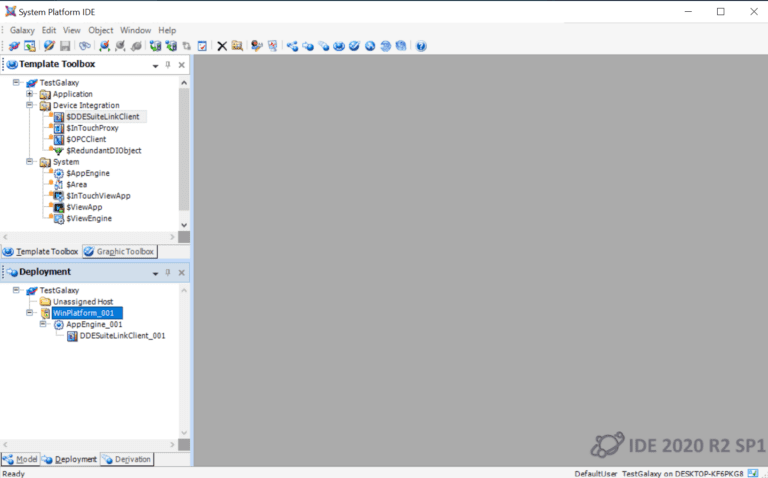The height and width of the screenshot is (478, 768).
Task: Click the Template Toolbox scroll-down arrow
Action: pos(184,225)
